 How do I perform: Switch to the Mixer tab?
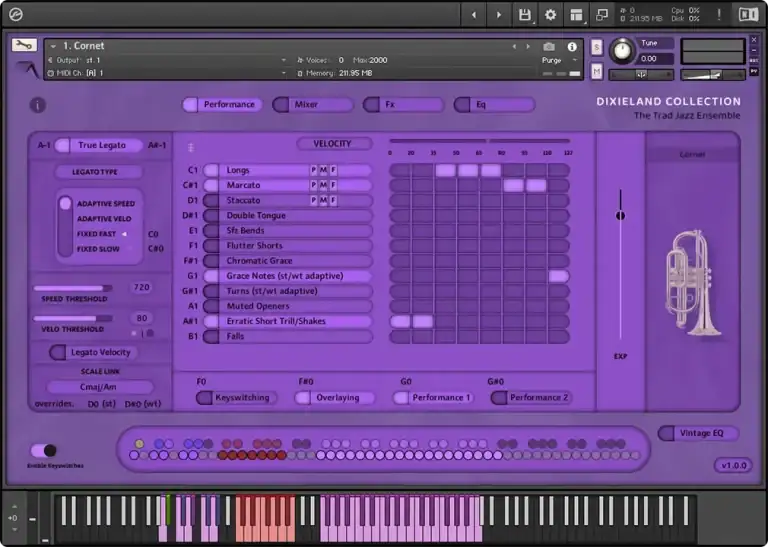312,105
